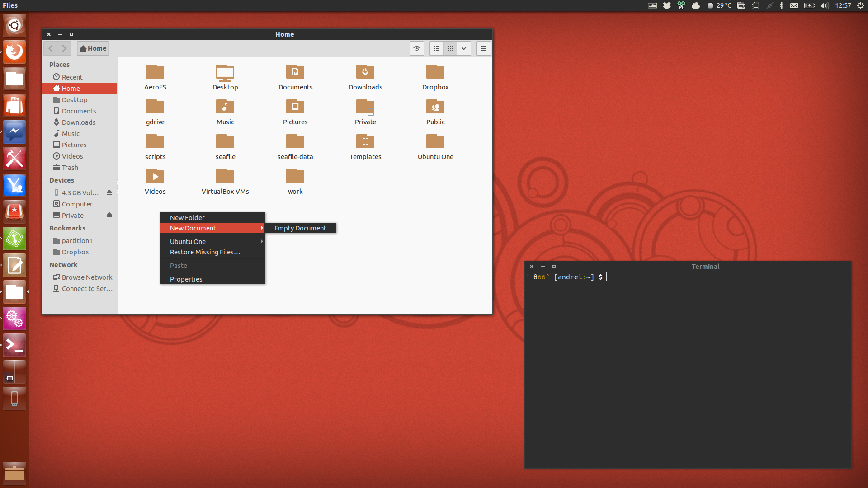
Task: Eject the Private device in sidebar
Action: (x=109, y=215)
